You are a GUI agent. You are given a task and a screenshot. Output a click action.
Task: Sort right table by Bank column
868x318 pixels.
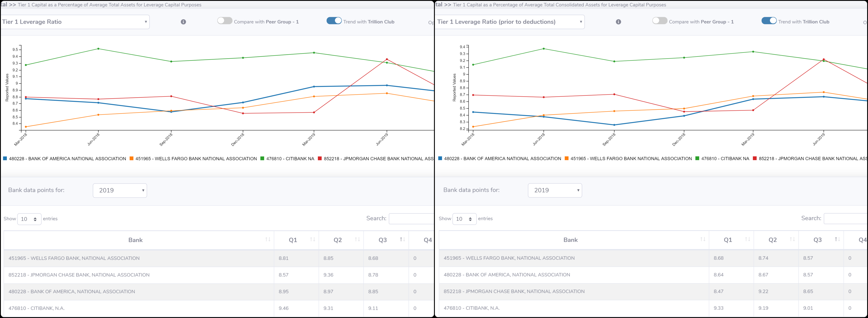574,240
